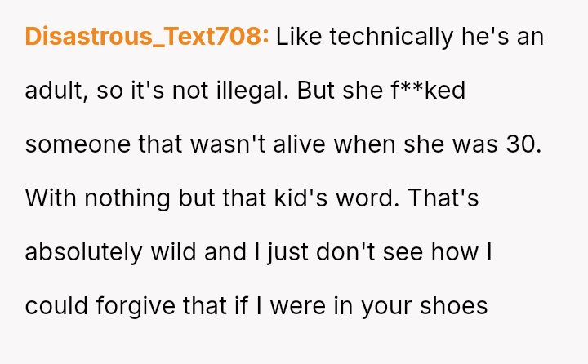Click the word "wild" in the comment
The width and height of the screenshot is (588, 364).
(173, 252)
